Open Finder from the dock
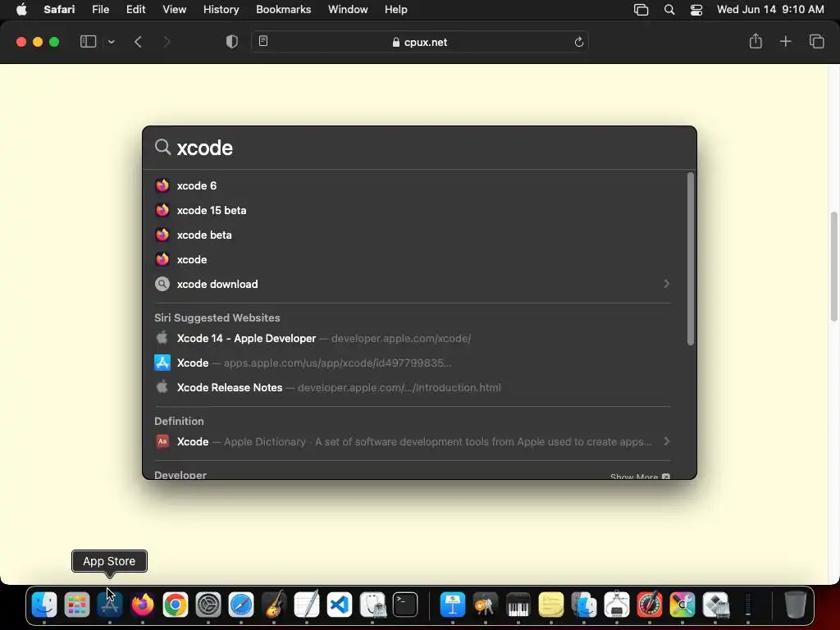The height and width of the screenshot is (630, 840). click(x=44, y=605)
